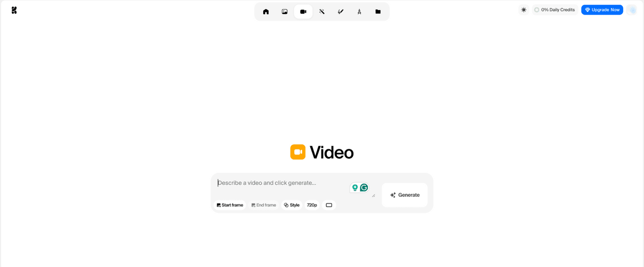Select the Video camera tool icon
The image size is (644, 267).
(303, 11)
